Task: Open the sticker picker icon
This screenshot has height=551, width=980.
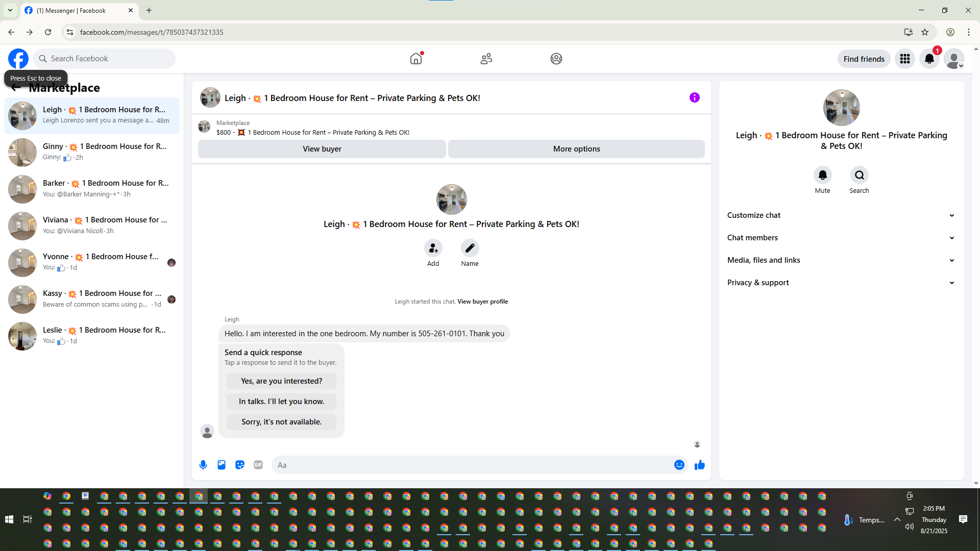Action: click(240, 465)
